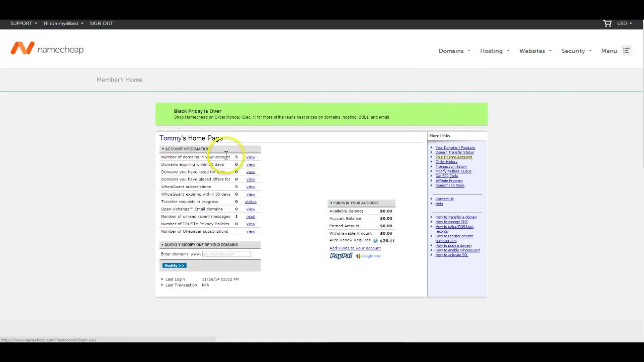
Task: Click the hamburger Menu icon
Action: tap(626, 50)
